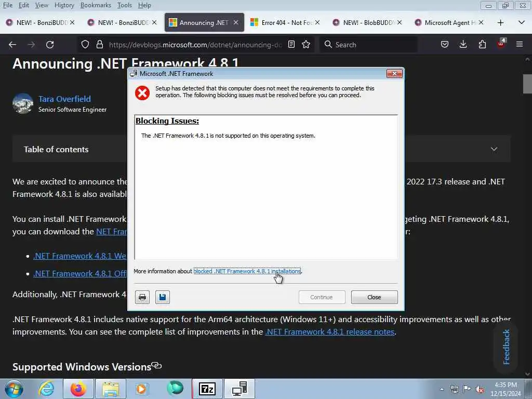Click the tracking protection shield icon
This screenshot has width=532, height=399.
85,45
